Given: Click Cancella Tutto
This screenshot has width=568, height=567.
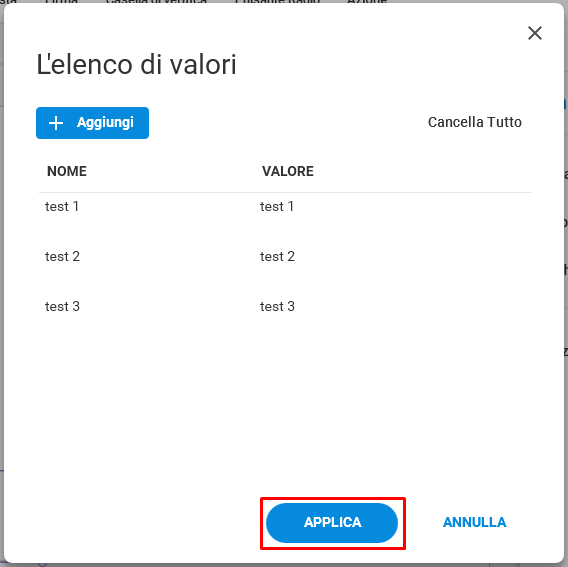Looking at the screenshot, I should point(475,122).
